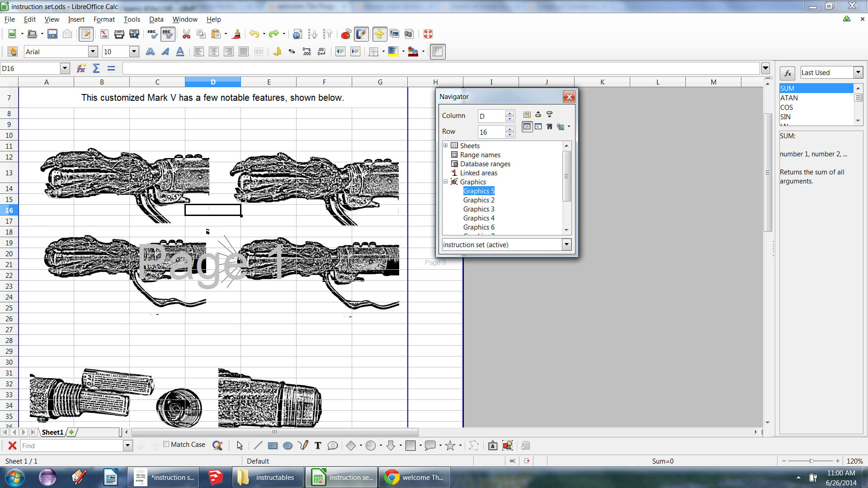
Task: Select the Ellipse drawing tool
Action: [x=288, y=446]
